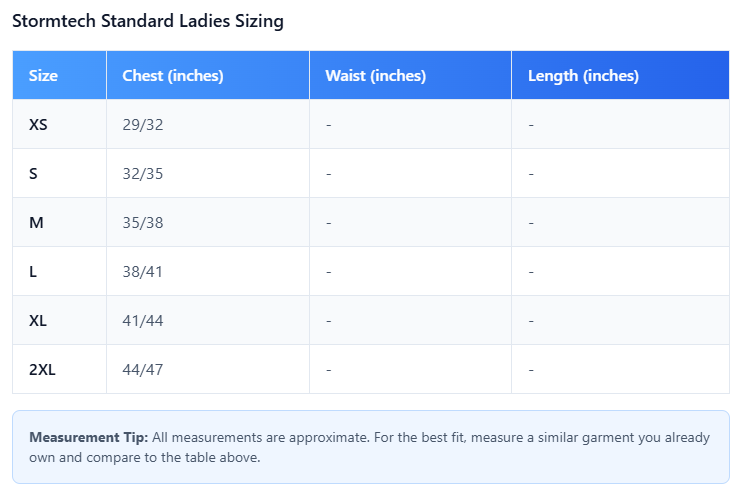The width and height of the screenshot is (741, 494).
Task: Click the Length (inches) column header
Action: tap(620, 75)
